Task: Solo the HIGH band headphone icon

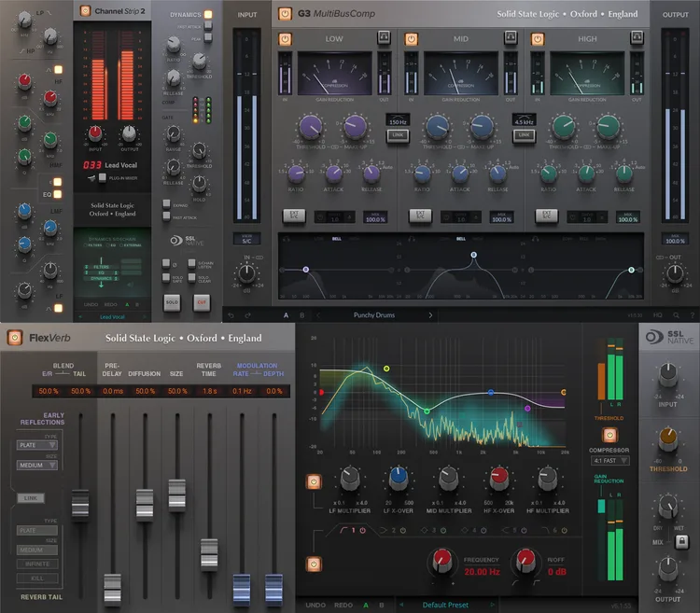Action: [x=637, y=37]
